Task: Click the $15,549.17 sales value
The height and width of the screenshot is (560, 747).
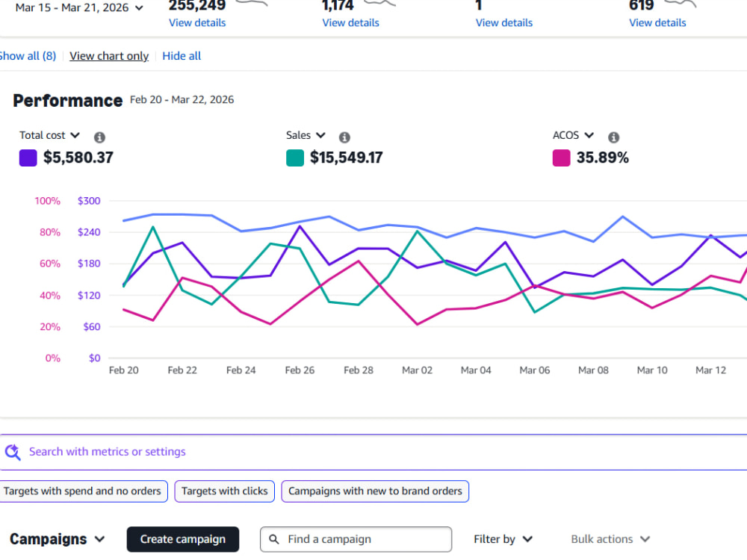Action: [x=347, y=158]
